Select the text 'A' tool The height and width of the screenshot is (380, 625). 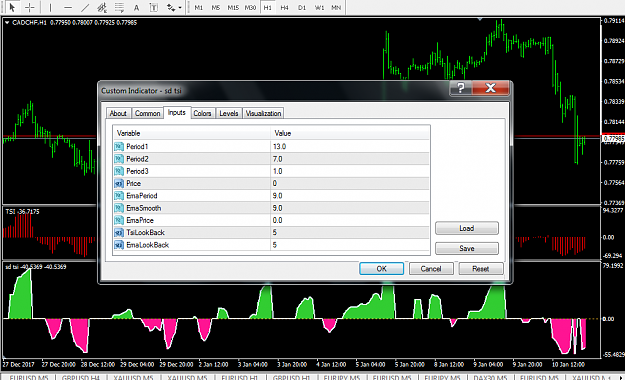[x=136, y=7]
